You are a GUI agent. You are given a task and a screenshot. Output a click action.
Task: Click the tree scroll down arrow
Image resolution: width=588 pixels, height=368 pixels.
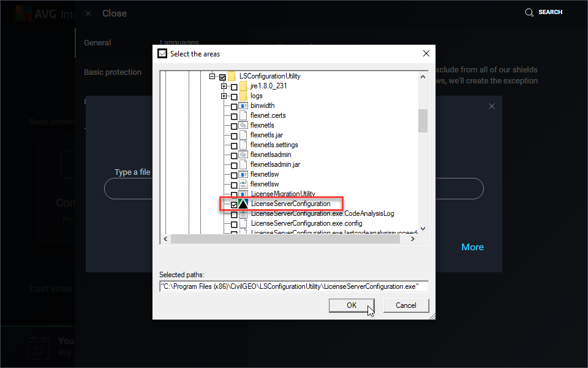[423, 228]
